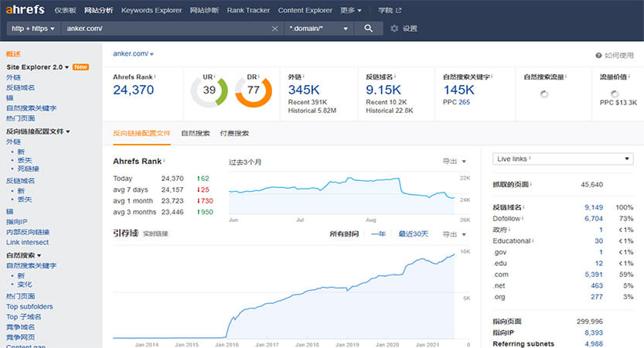The width and height of the screenshot is (644, 348).
Task: Open 竞争网页 in sidebar
Action: (21, 338)
